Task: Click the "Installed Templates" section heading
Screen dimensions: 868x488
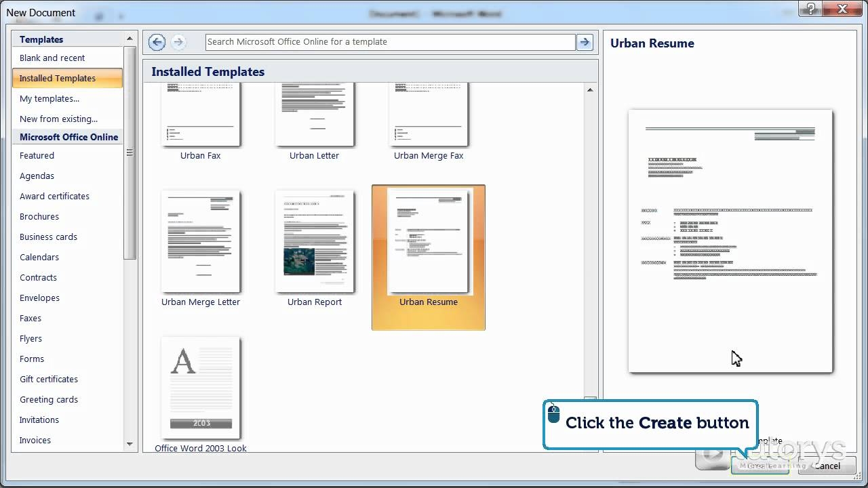Action: (208, 72)
